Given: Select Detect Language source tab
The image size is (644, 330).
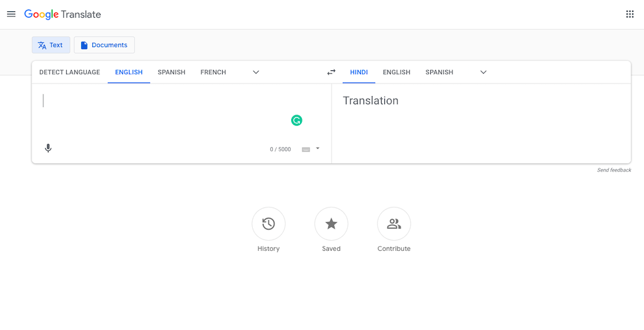Looking at the screenshot, I should (x=69, y=72).
